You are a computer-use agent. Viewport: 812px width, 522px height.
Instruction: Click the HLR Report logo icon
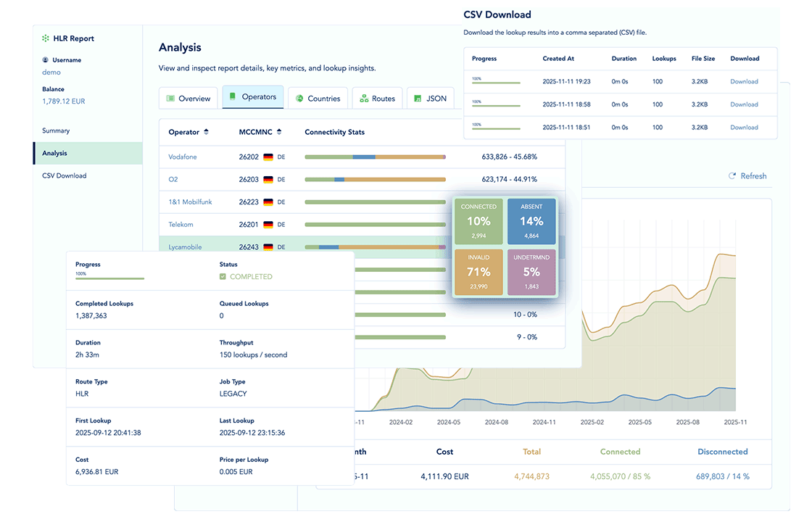pyautogui.click(x=46, y=38)
